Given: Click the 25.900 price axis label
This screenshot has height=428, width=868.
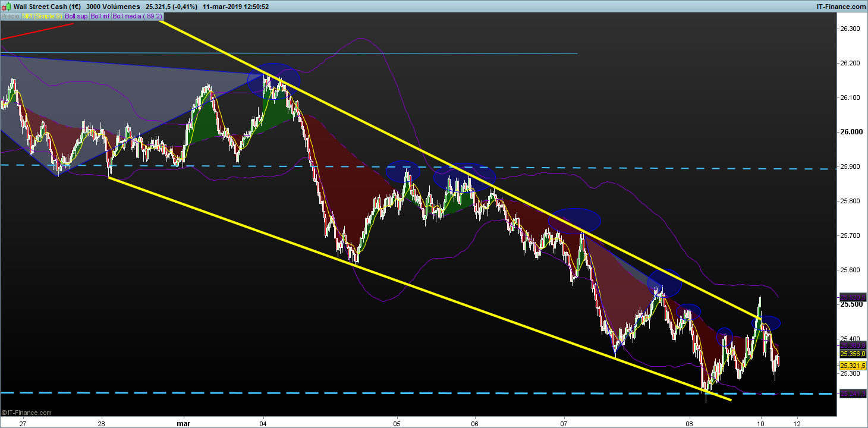Looking at the screenshot, I should coord(850,166).
